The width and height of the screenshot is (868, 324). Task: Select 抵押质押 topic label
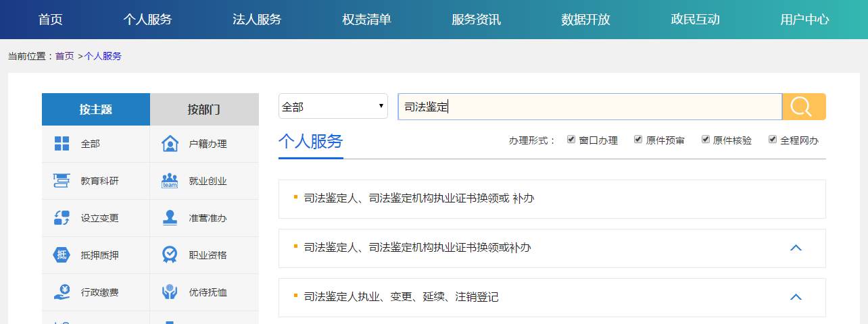99,255
